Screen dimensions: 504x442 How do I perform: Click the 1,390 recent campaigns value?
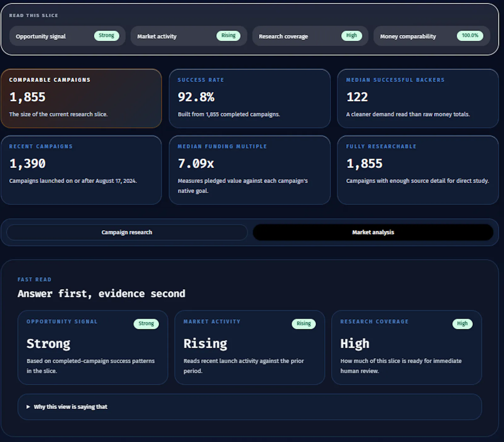click(27, 164)
